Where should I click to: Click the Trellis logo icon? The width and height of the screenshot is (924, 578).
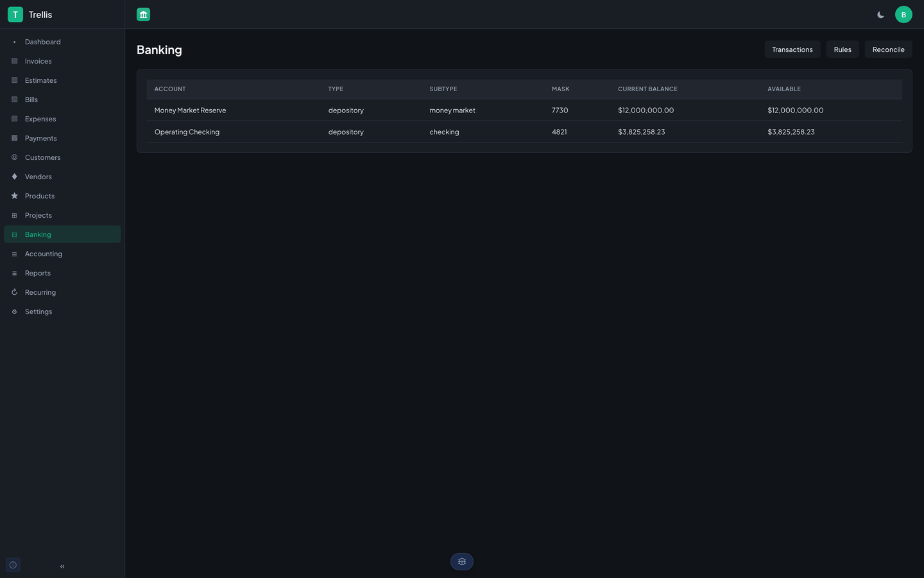pos(15,14)
